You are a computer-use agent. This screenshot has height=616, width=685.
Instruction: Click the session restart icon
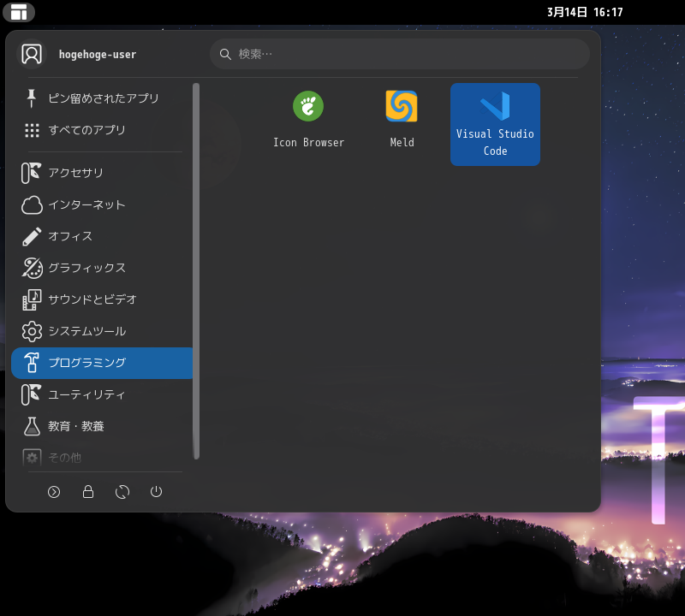tap(122, 492)
